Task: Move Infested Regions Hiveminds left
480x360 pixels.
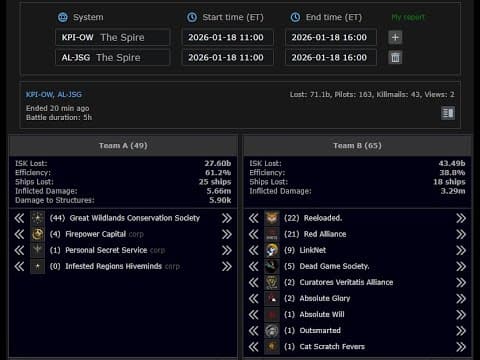Action: (19, 266)
